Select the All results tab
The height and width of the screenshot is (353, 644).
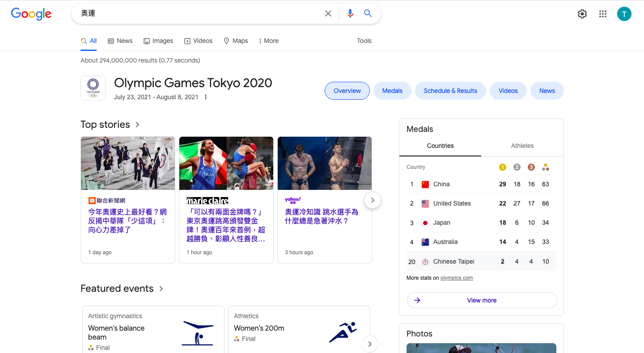tap(89, 41)
